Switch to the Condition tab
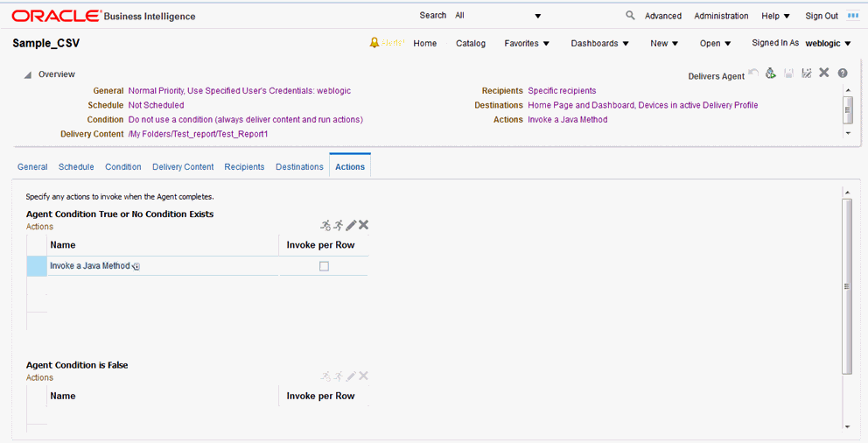This screenshot has width=868, height=443. tap(122, 166)
